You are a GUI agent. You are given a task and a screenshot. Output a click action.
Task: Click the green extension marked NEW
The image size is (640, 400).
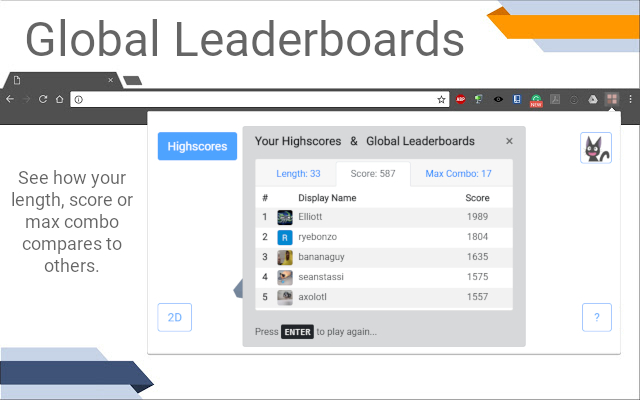(x=536, y=100)
